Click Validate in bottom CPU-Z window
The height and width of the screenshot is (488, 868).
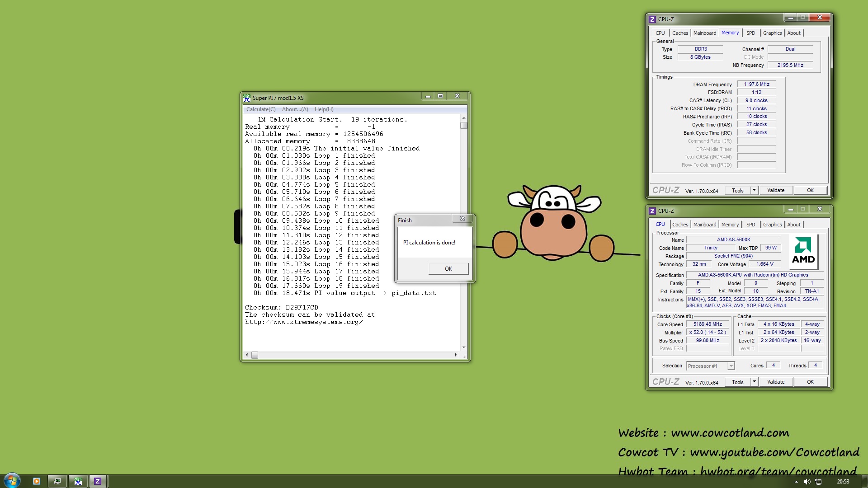pyautogui.click(x=776, y=382)
